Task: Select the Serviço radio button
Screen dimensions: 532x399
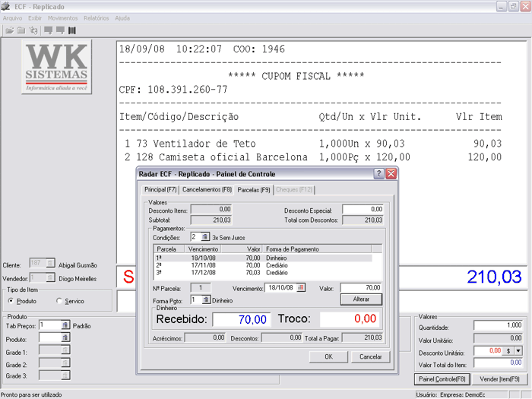Action: point(59,302)
